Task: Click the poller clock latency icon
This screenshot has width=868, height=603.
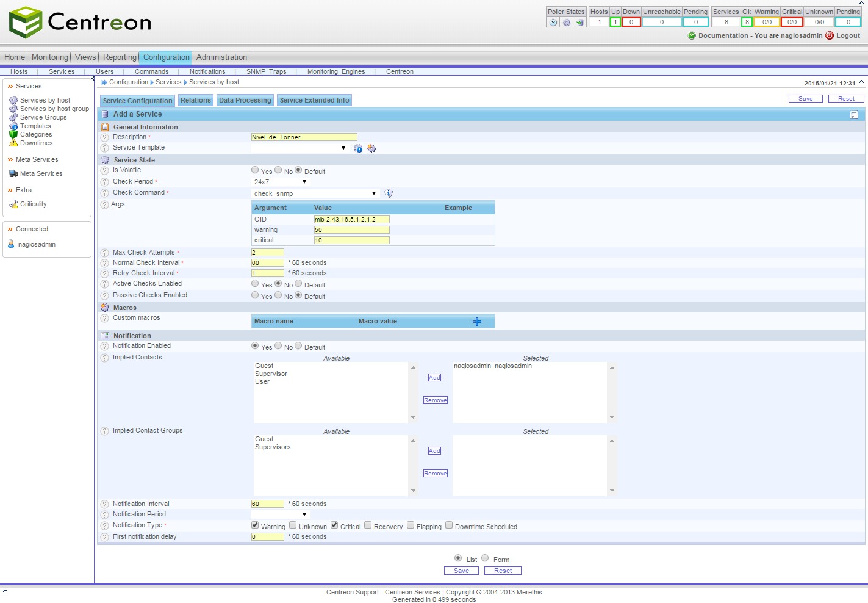Action: [553, 23]
